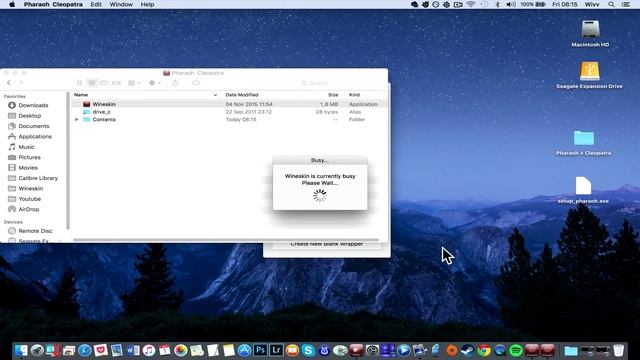Go back in Finder window
Viewport: 640px width, 360px height.
(x=9, y=83)
